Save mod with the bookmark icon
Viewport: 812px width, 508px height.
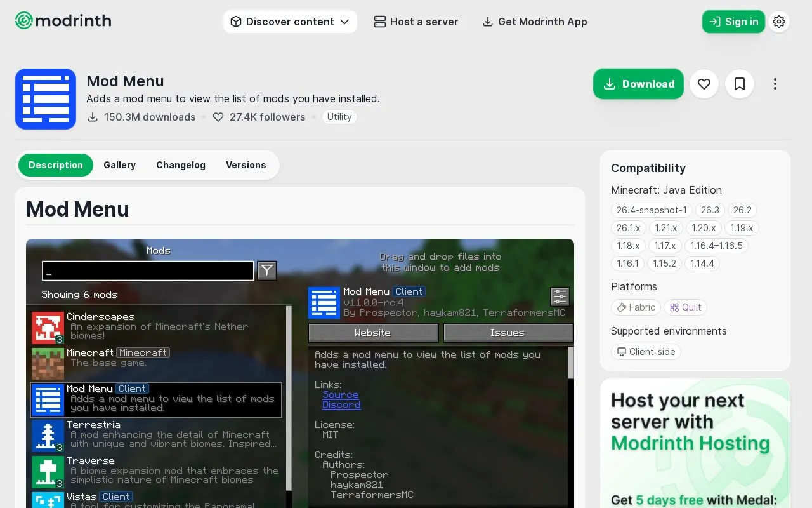click(x=740, y=84)
